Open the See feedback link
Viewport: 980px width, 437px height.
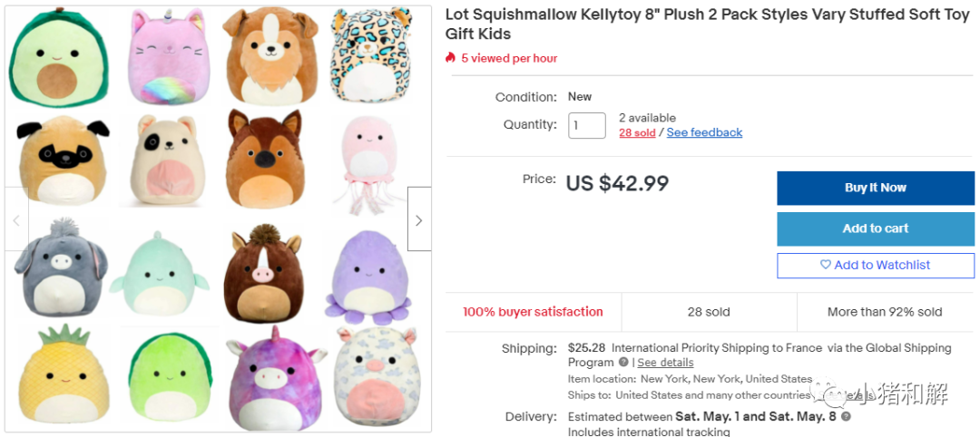(x=704, y=132)
